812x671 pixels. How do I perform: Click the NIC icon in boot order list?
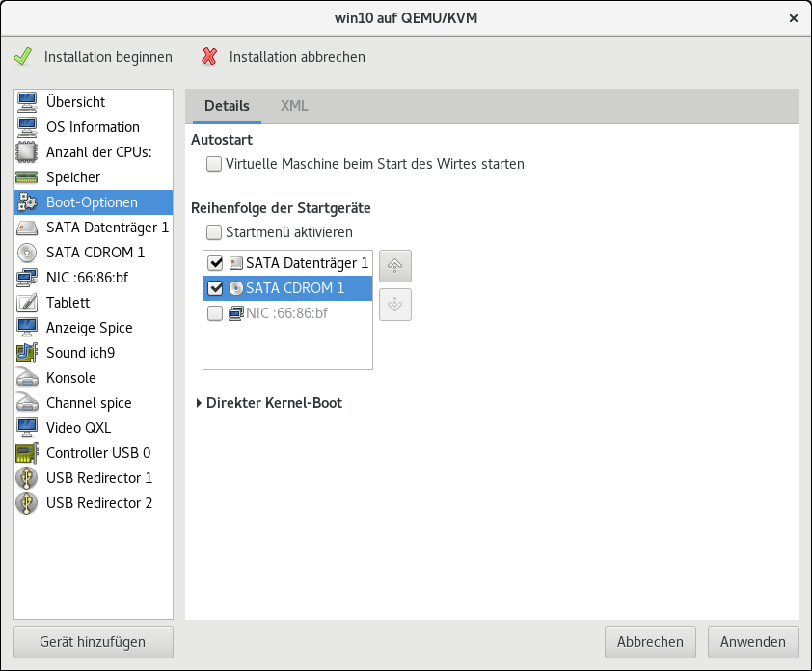(236, 313)
